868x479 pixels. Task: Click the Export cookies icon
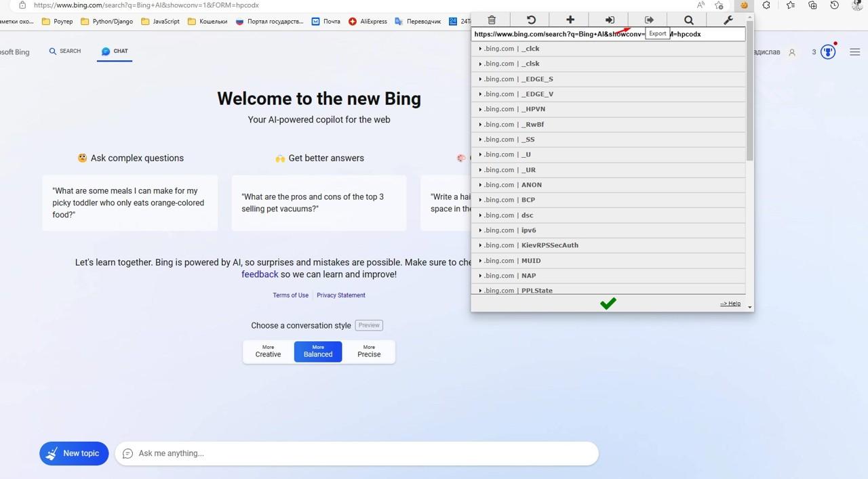coord(649,20)
